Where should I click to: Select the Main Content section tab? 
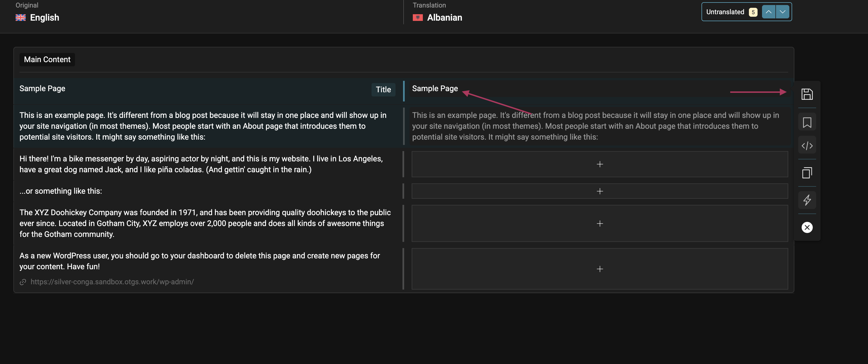47,60
